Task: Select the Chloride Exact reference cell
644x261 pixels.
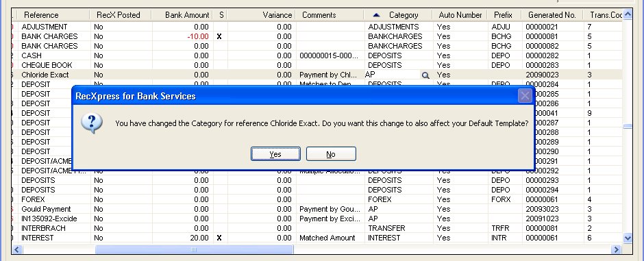Action: coord(45,75)
